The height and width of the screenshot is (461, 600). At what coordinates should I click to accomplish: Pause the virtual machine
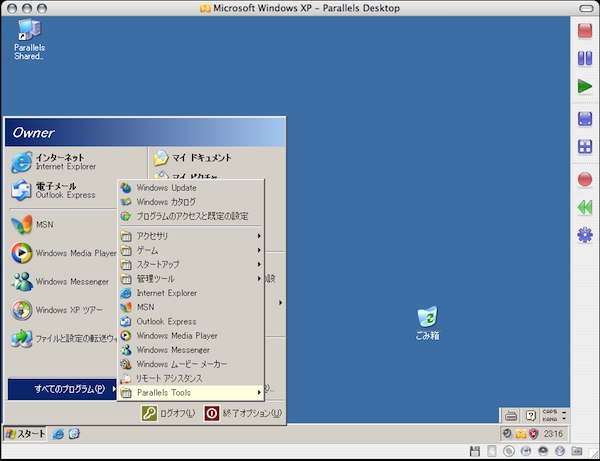coord(585,58)
